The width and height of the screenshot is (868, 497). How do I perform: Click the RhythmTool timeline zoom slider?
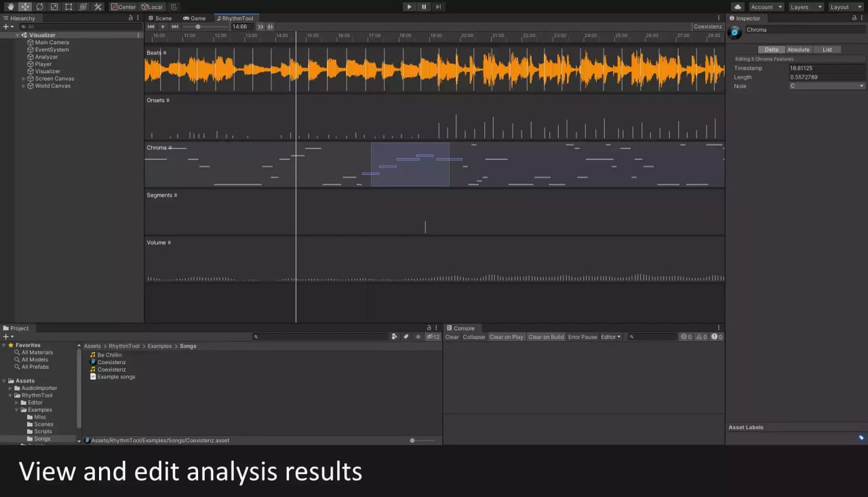tap(198, 26)
